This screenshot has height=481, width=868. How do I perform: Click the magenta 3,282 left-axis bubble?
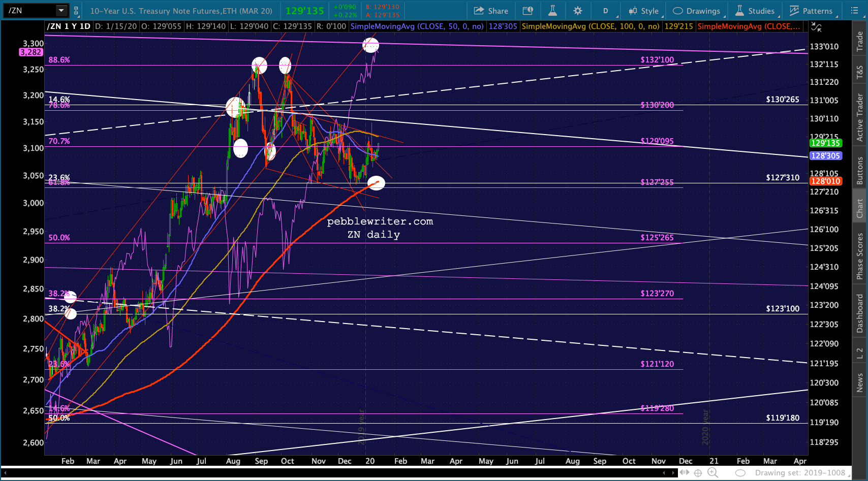[30, 52]
